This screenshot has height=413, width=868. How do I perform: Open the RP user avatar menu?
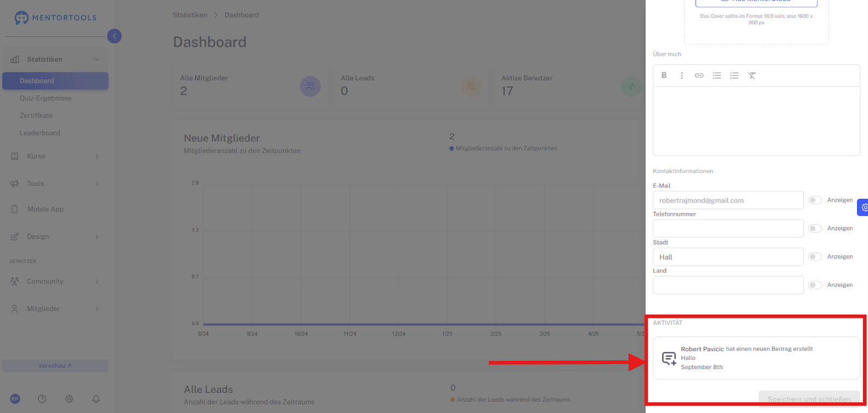tap(15, 399)
